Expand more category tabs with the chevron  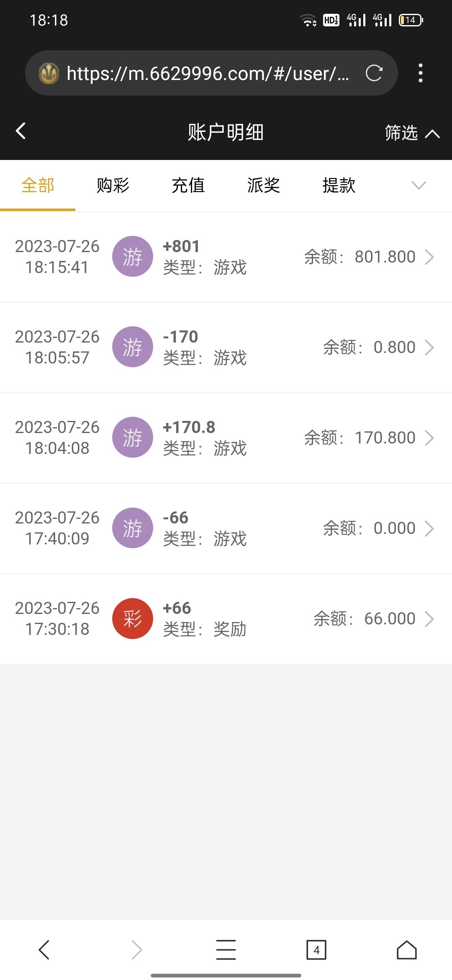(x=419, y=185)
